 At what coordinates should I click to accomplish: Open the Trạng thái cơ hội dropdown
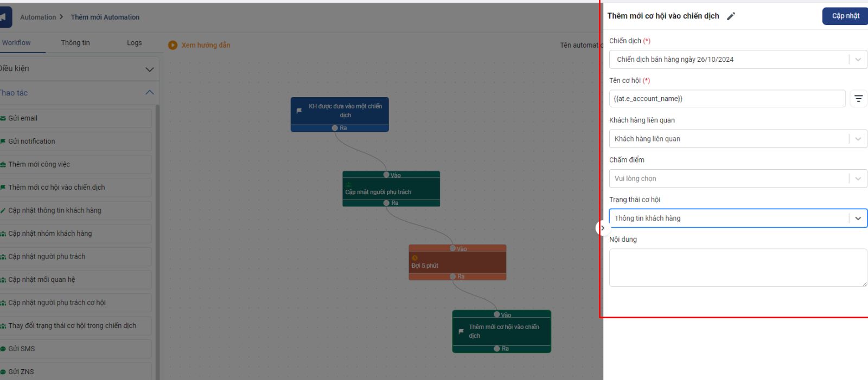[737, 218]
